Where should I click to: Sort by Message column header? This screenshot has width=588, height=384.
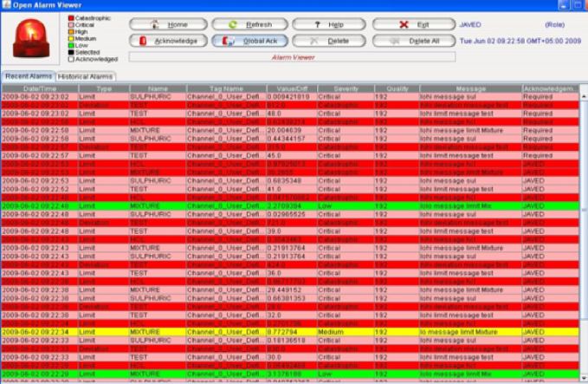[470, 88]
